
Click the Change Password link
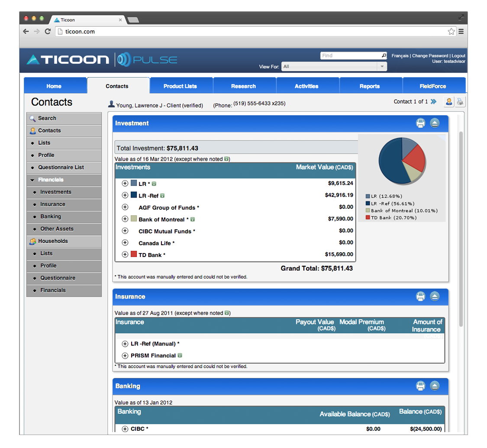[430, 55]
